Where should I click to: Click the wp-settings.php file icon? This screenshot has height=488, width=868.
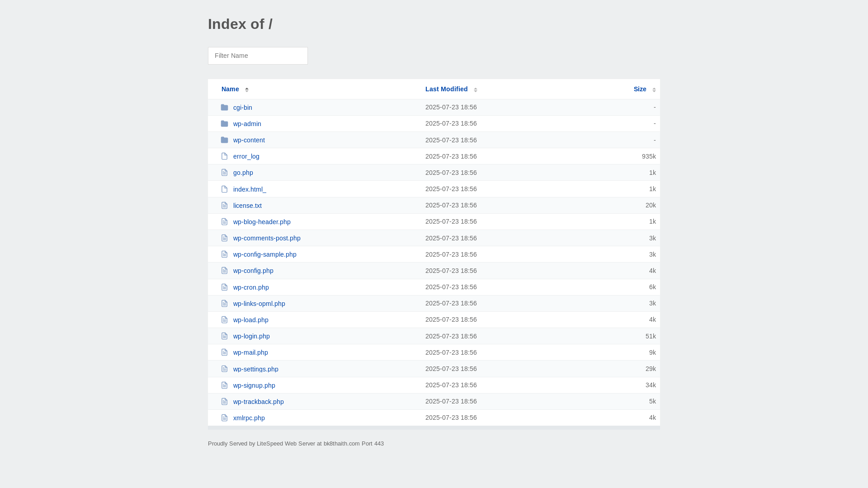pyautogui.click(x=224, y=369)
